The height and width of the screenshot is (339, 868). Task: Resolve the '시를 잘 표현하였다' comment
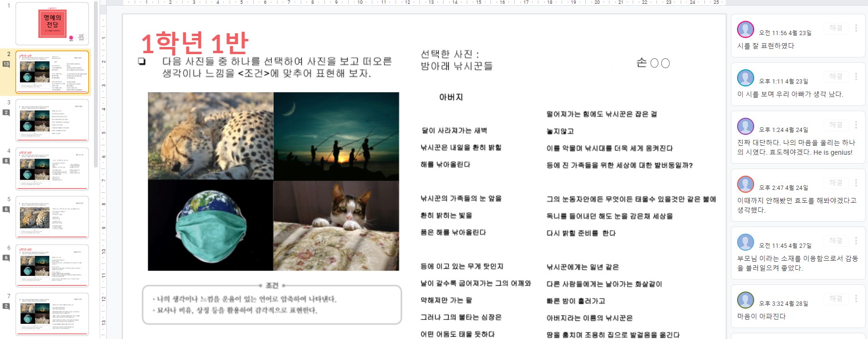pos(836,28)
